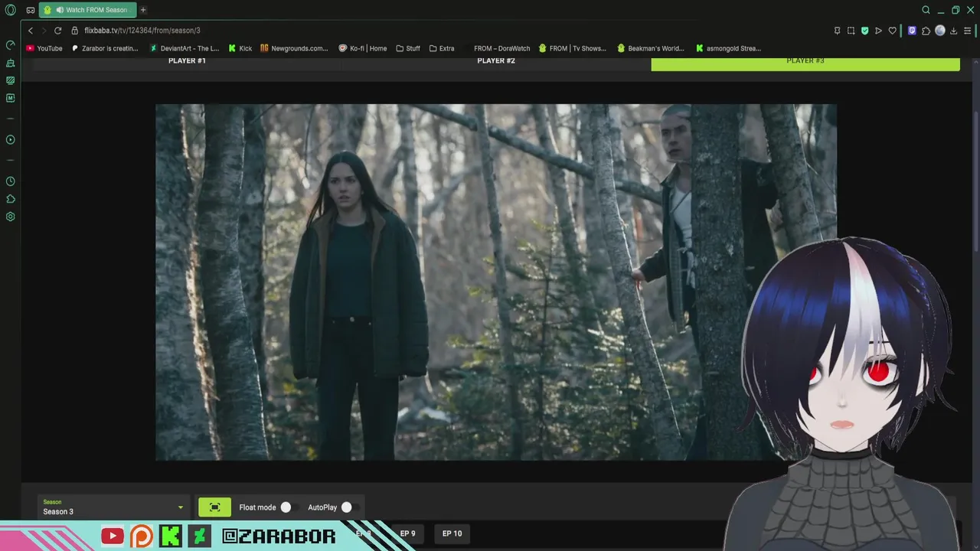Open the M panel icon in sidebar
Image resolution: width=980 pixels, height=551 pixels.
click(x=11, y=98)
